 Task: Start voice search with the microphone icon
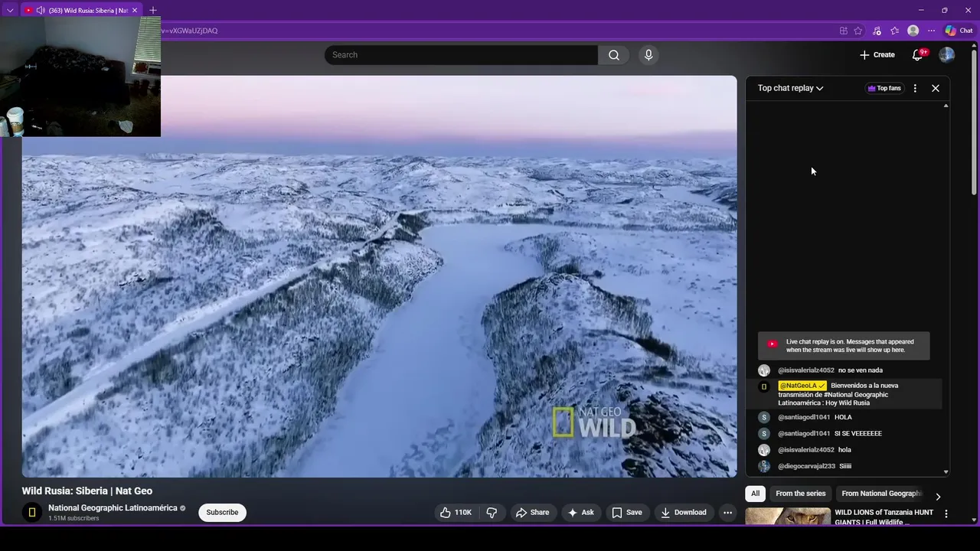(x=648, y=55)
